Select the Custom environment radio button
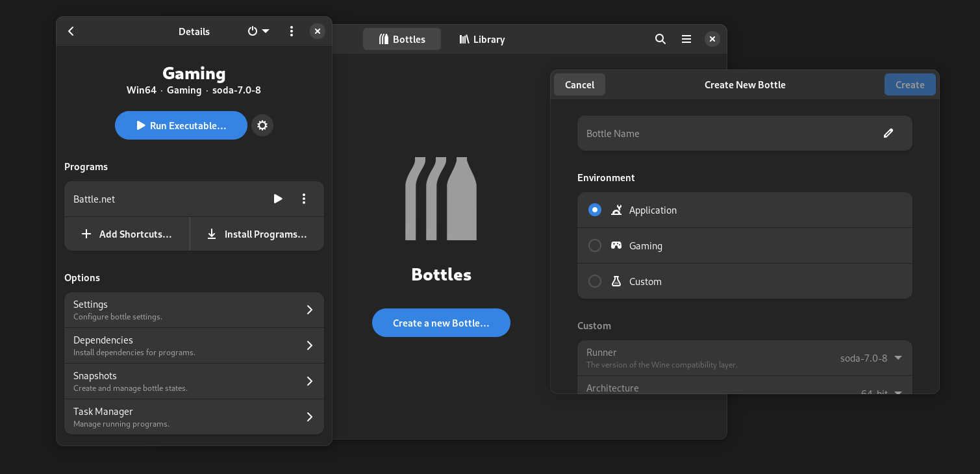Viewport: 980px width, 474px height. pyautogui.click(x=595, y=281)
